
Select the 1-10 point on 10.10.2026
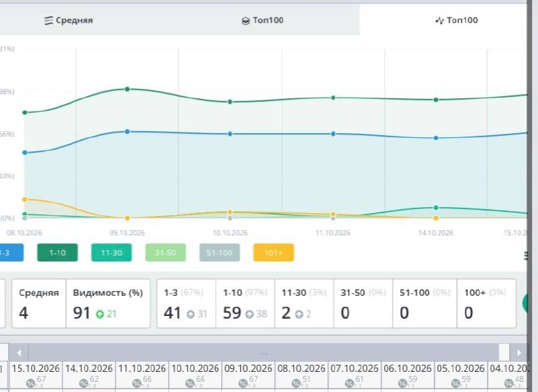pyautogui.click(x=230, y=102)
